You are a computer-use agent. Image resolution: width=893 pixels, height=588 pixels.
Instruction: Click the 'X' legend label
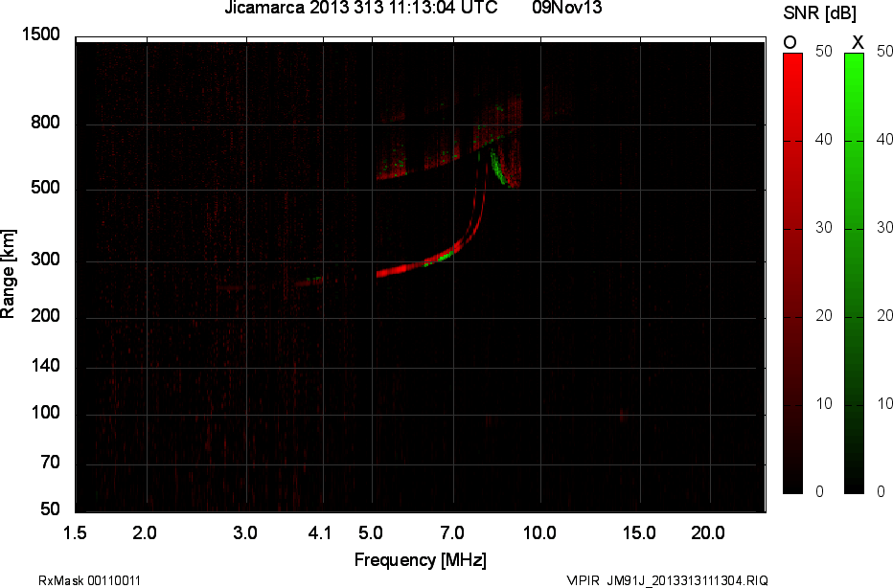coord(858,43)
